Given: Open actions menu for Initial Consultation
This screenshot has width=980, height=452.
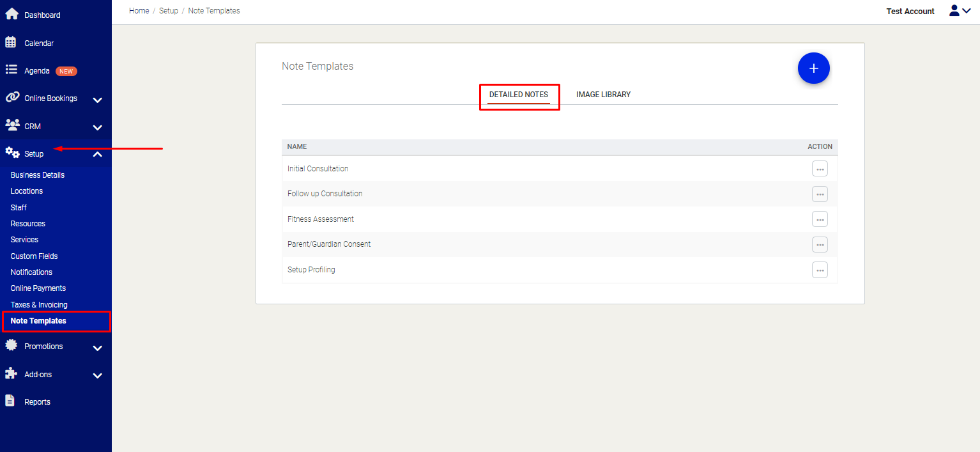Looking at the screenshot, I should tap(820, 168).
